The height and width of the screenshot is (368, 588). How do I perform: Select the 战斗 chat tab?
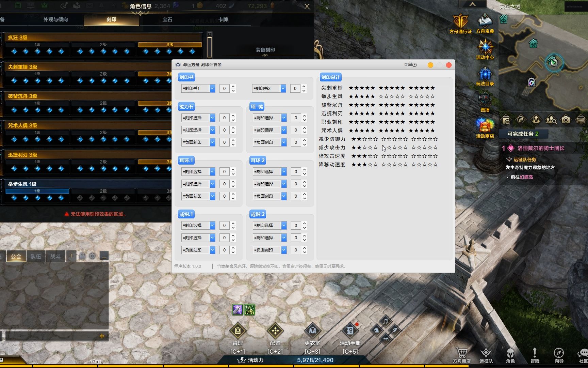55,257
